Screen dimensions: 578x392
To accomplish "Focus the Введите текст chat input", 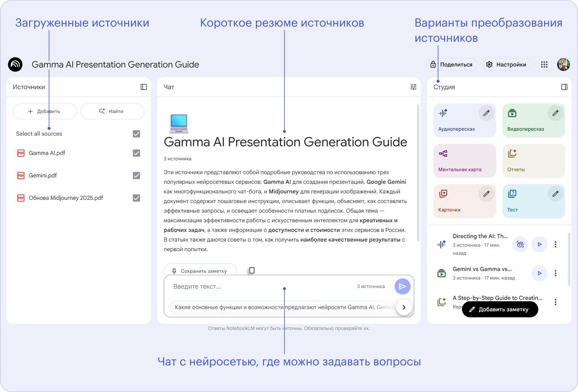I will pyautogui.click(x=262, y=286).
